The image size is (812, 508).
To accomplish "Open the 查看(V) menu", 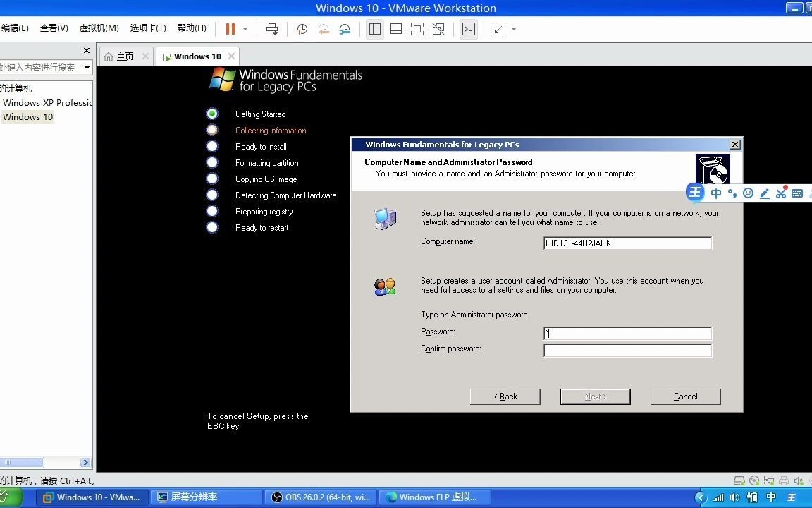I will point(54,28).
